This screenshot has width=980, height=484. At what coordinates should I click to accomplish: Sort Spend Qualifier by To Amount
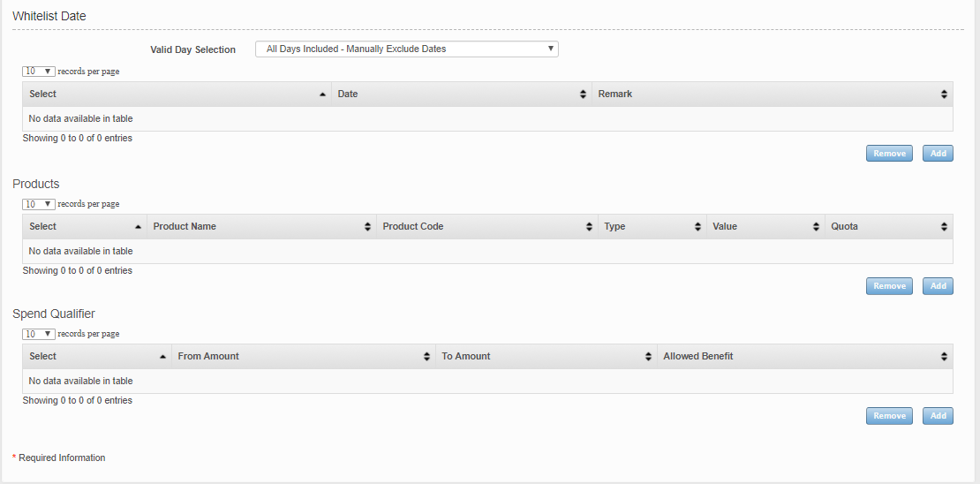pyautogui.click(x=546, y=357)
